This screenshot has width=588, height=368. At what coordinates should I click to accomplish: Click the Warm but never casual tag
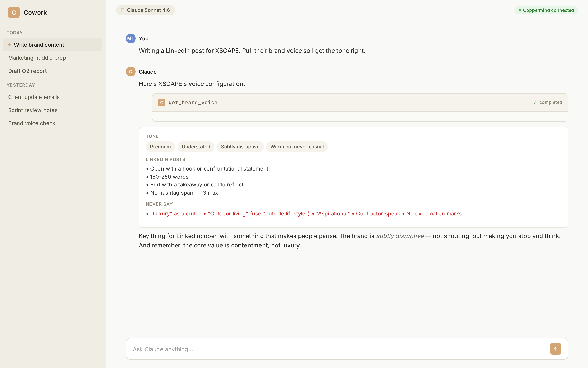pyautogui.click(x=297, y=147)
